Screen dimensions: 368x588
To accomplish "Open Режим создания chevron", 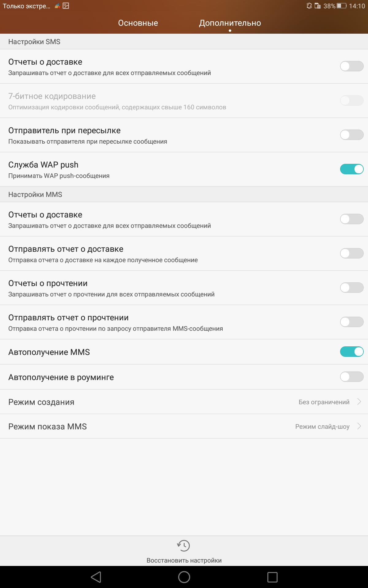I will tap(359, 401).
